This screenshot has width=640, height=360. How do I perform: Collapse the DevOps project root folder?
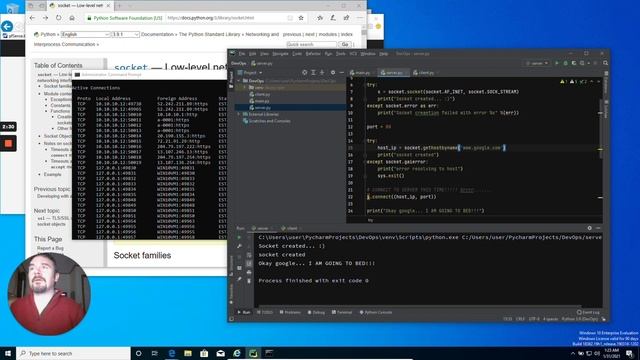tap(239, 81)
